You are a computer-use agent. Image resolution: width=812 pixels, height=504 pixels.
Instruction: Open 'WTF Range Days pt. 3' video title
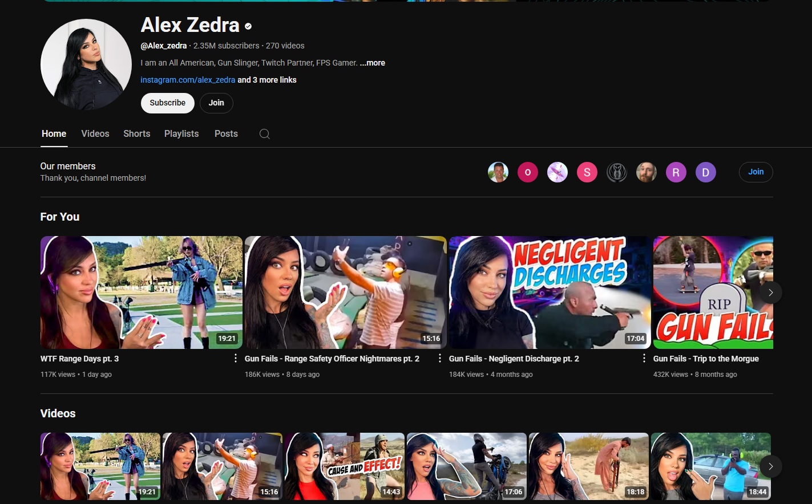[80, 359]
